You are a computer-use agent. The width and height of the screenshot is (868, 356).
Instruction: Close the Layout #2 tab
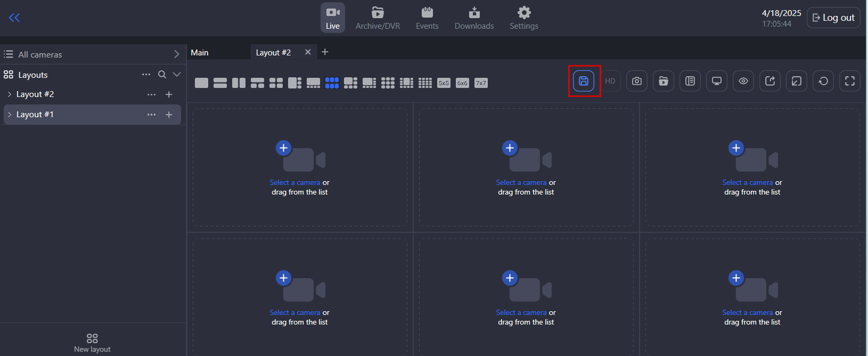(308, 52)
